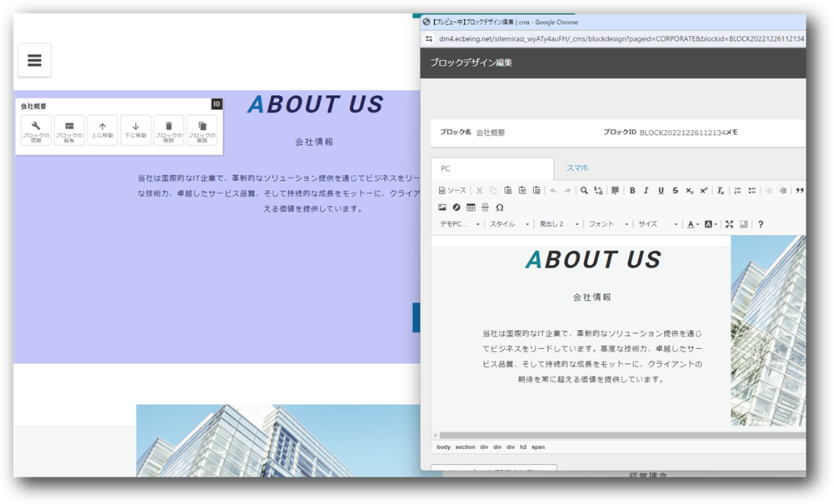The height and width of the screenshot is (504, 833).
Task: Click the show blocks icon
Action: [x=744, y=224]
